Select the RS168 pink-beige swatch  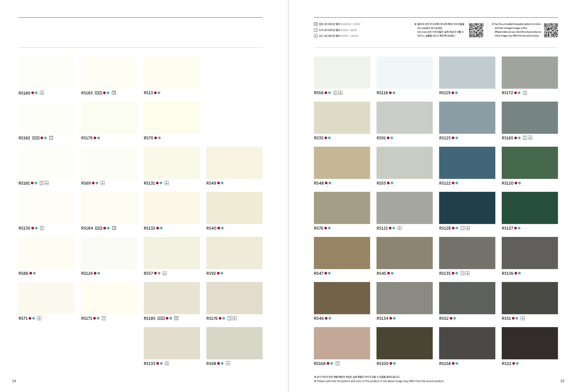tap(342, 343)
